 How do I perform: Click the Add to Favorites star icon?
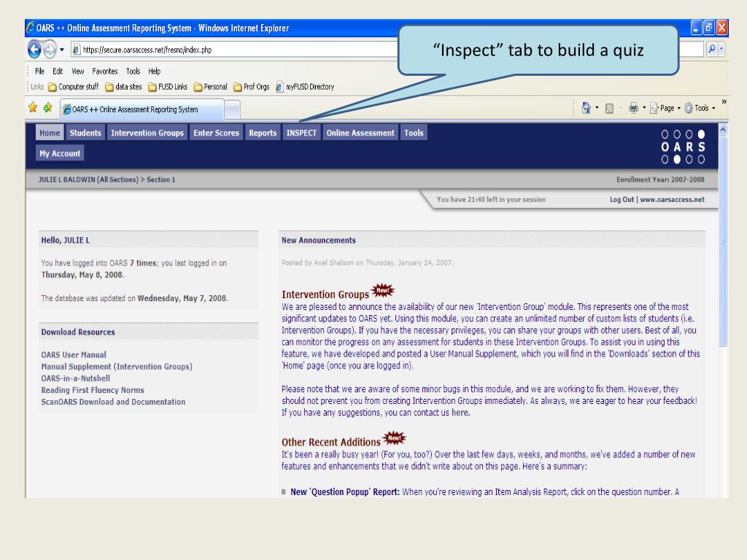[47, 108]
